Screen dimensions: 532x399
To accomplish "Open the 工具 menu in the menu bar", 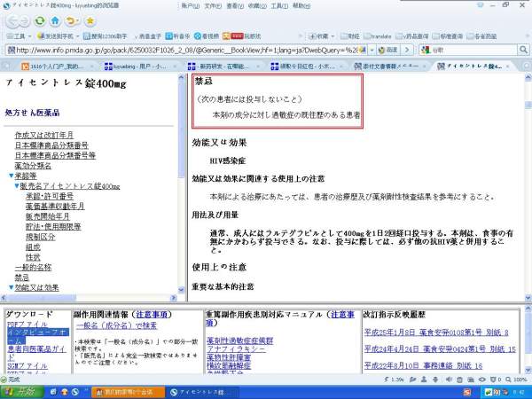I will pyautogui.click(x=279, y=6).
